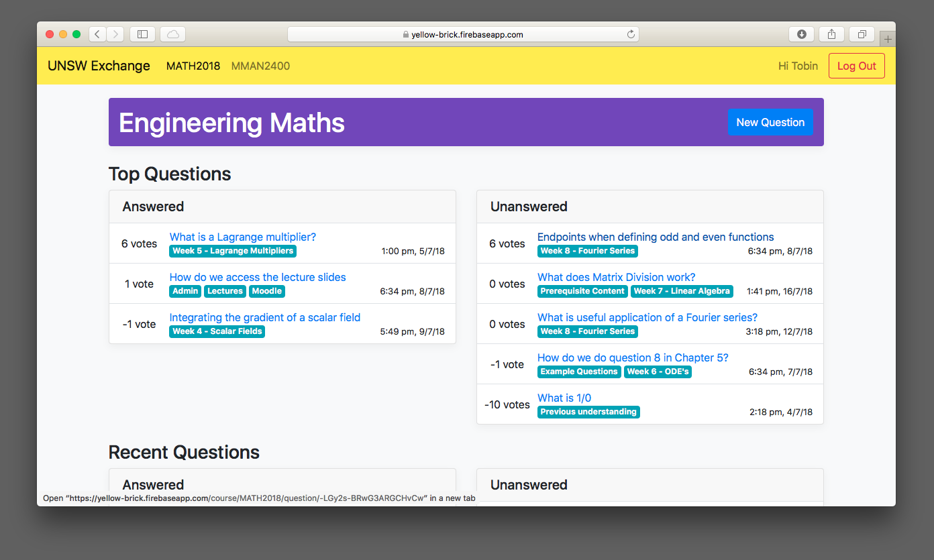The width and height of the screenshot is (934, 560).
Task: Open "What does Matrix Division work?" link
Action: 616,277
